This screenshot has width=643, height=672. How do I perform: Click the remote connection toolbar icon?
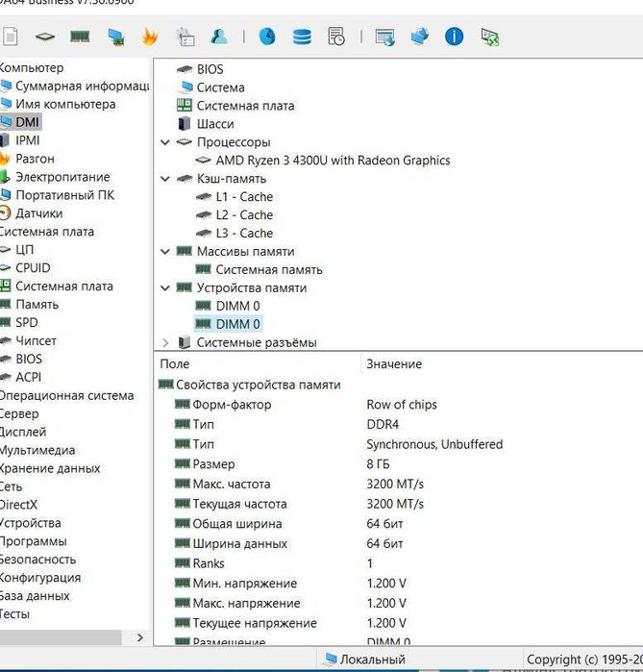490,37
